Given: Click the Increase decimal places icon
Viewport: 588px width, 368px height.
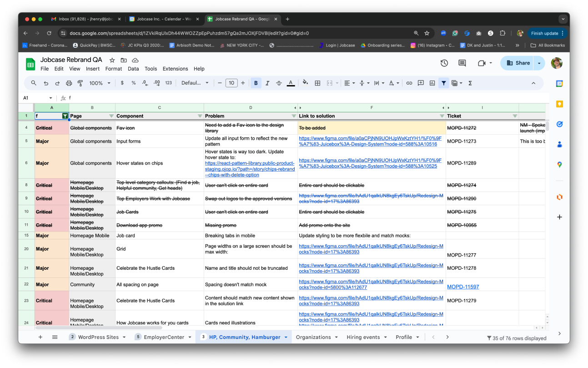Looking at the screenshot, I should 157,83.
